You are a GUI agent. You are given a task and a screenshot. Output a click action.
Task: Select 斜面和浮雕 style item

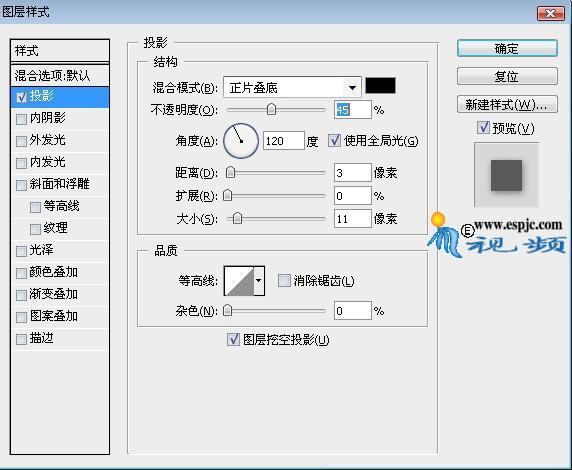[60, 184]
